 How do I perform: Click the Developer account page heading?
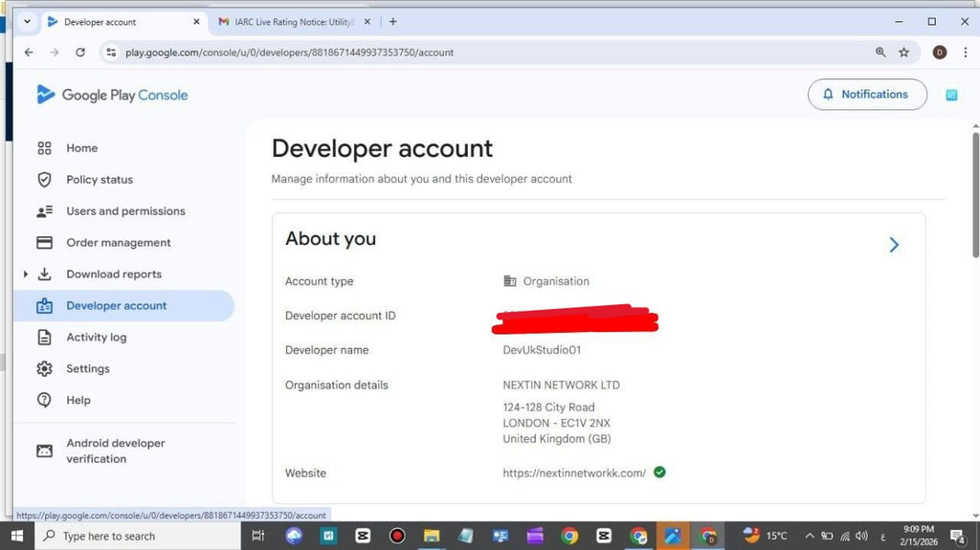(x=382, y=149)
